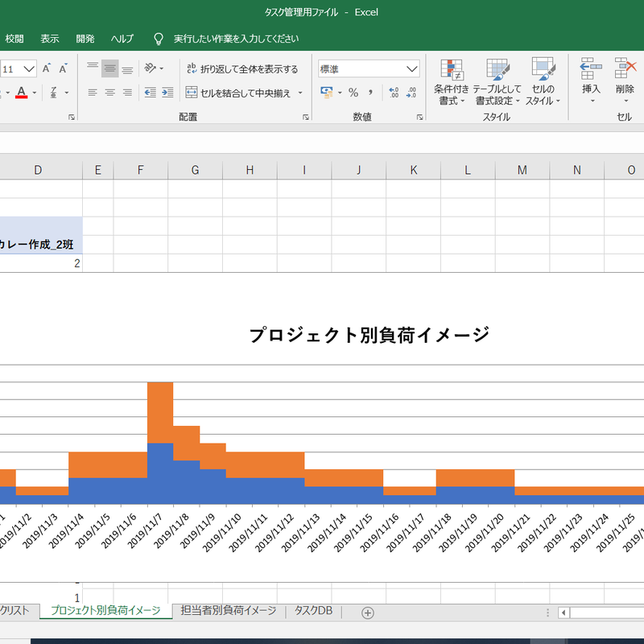The width and height of the screenshot is (644, 644).
Task: Open the number format 標準 dropdown
Action: coord(412,69)
